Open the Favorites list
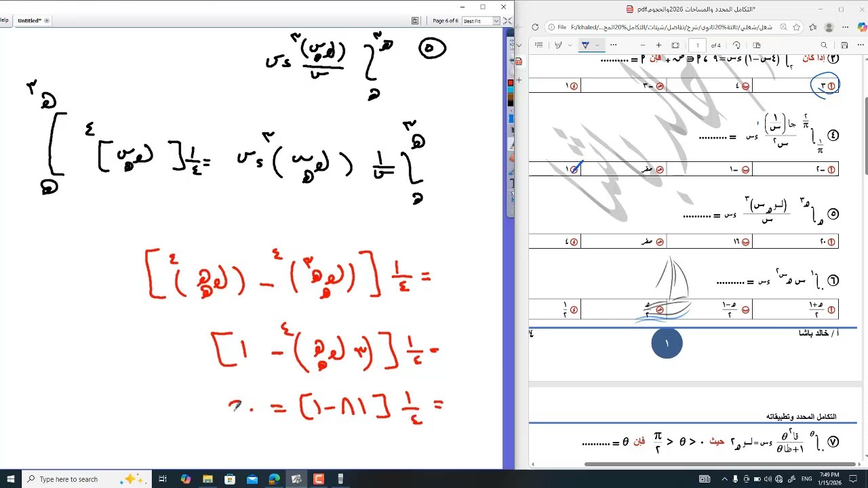 pos(812,27)
